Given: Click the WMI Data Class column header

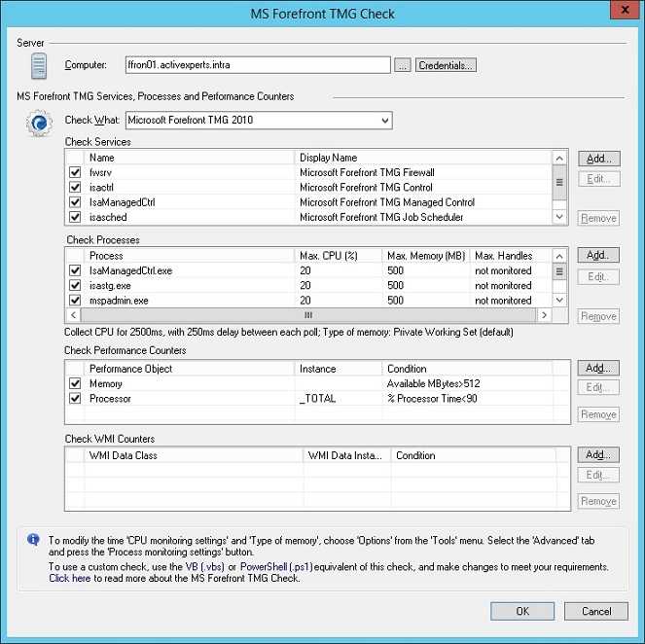Looking at the screenshot, I should 194,455.
